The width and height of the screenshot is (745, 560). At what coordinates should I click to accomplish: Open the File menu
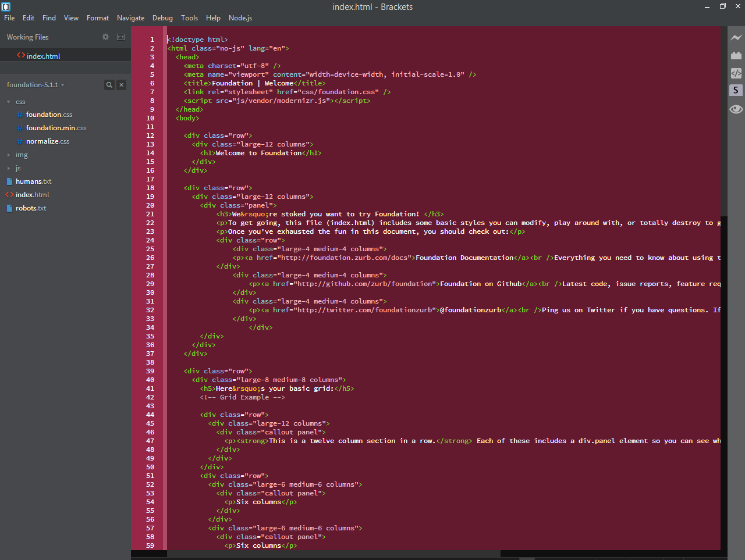(9, 18)
